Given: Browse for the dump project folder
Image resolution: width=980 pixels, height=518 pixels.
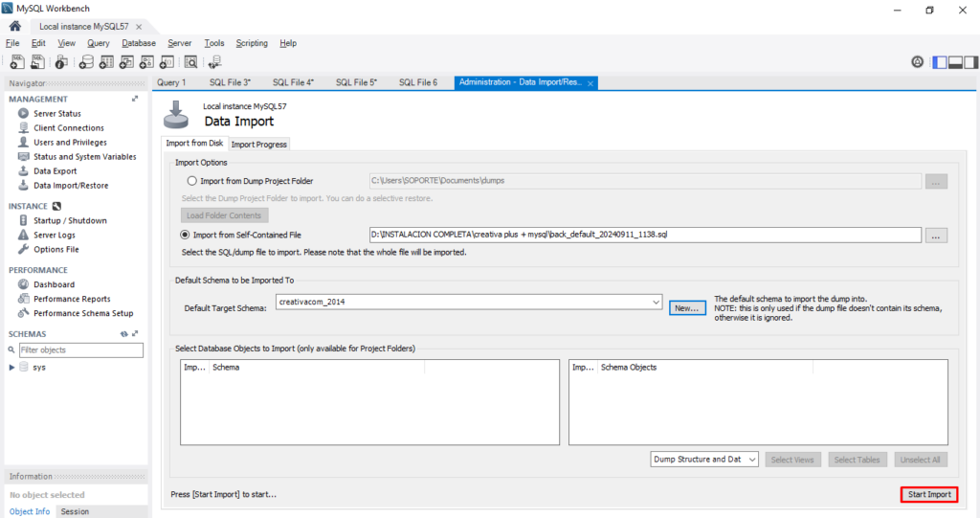Looking at the screenshot, I should tap(936, 181).
